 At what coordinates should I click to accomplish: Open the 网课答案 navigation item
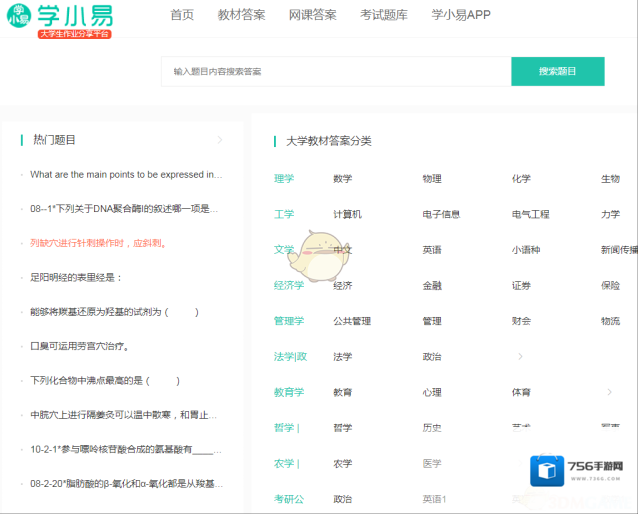[x=312, y=15]
